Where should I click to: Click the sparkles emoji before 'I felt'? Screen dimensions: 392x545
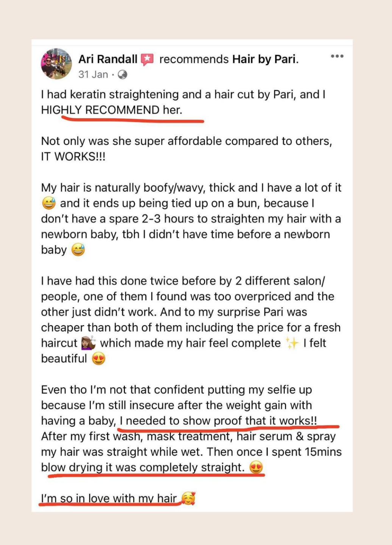pyautogui.click(x=292, y=343)
